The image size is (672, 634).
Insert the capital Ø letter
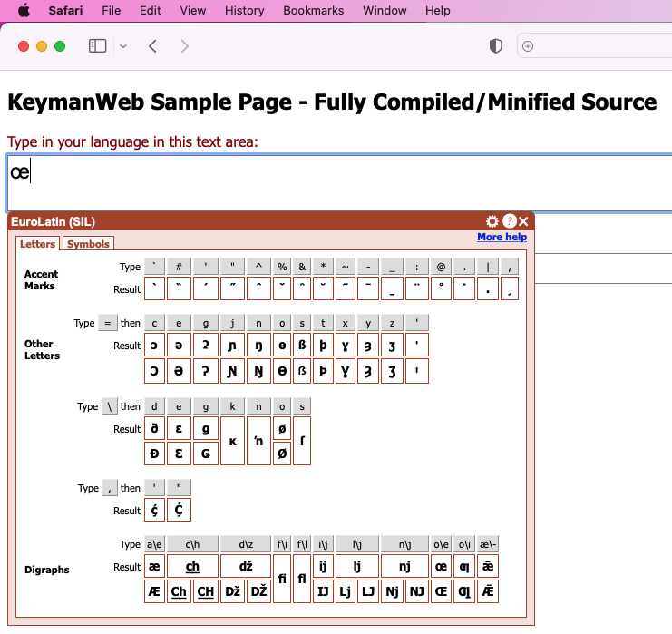(x=282, y=454)
